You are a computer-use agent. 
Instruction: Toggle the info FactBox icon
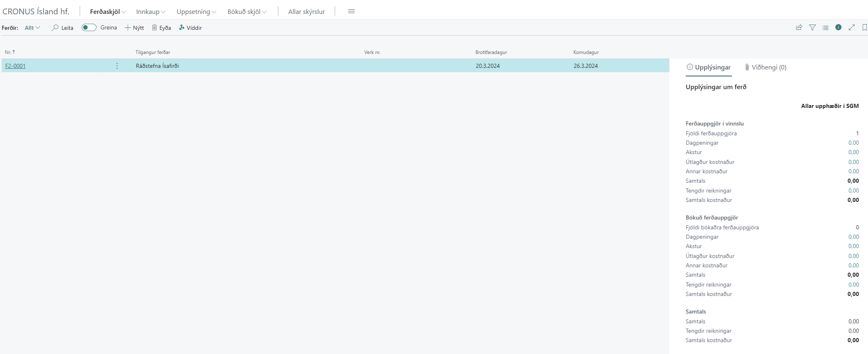coord(838,27)
